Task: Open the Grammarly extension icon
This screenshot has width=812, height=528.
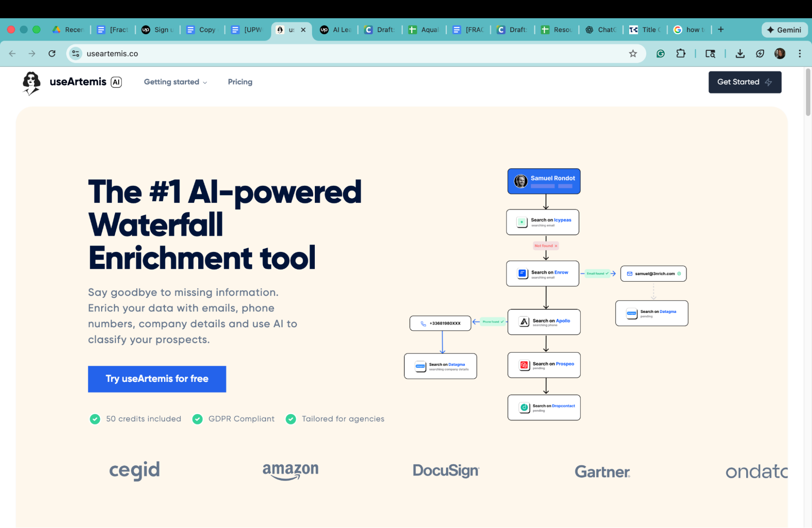Action: point(660,54)
